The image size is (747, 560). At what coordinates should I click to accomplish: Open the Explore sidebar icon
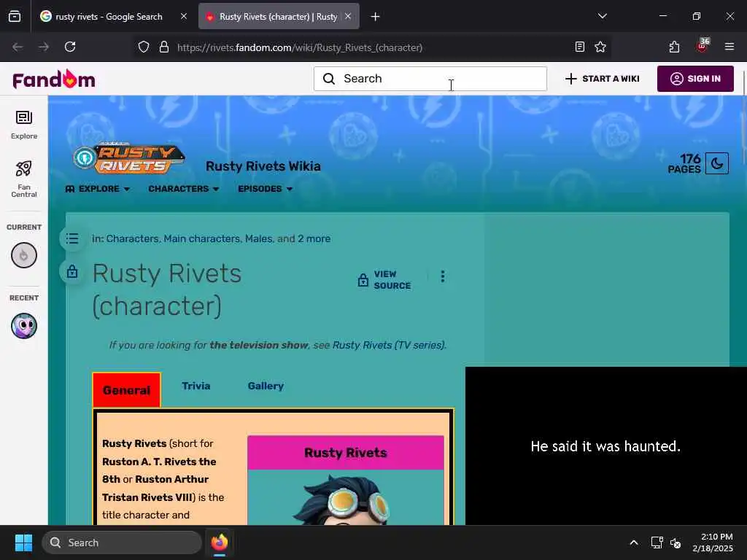pyautogui.click(x=24, y=125)
